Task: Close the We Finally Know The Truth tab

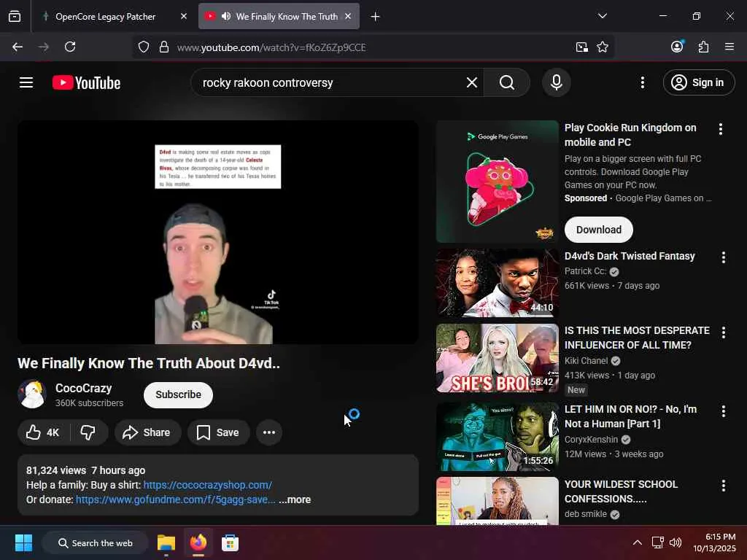Action: 348,17
